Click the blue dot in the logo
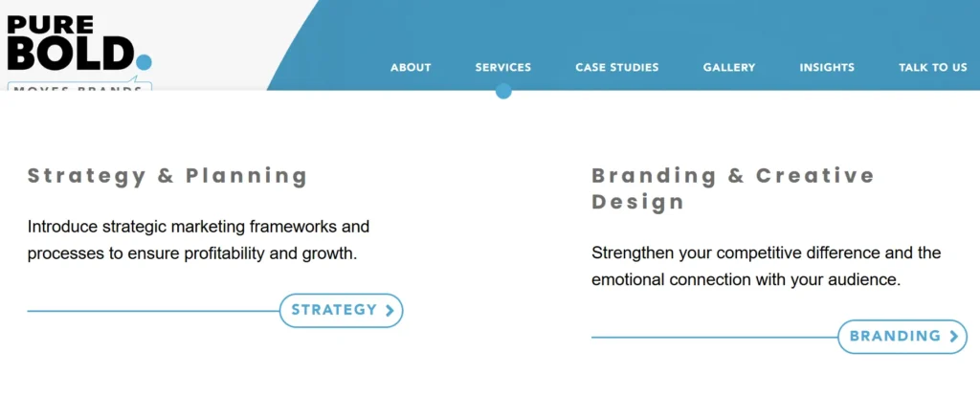The height and width of the screenshot is (396, 980). coord(145,62)
